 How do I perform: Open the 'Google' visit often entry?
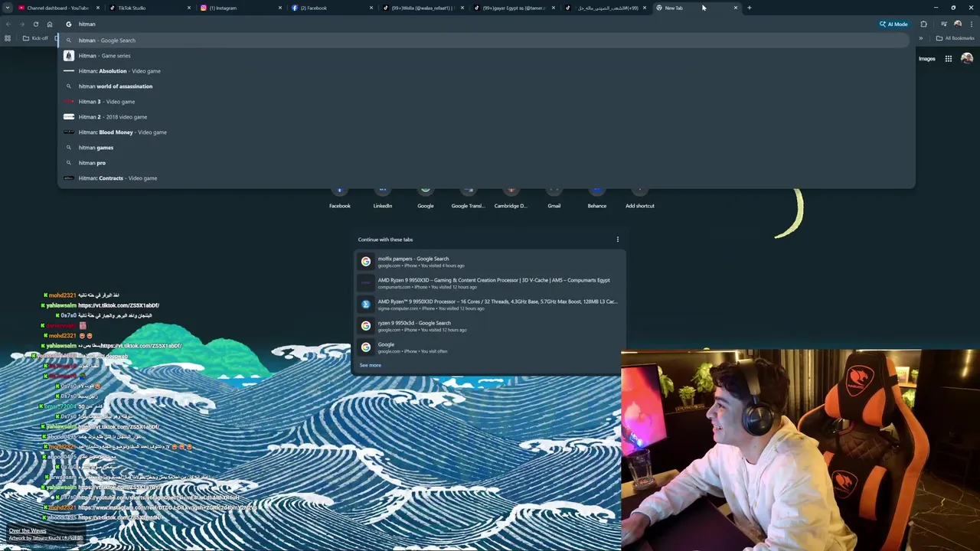489,347
